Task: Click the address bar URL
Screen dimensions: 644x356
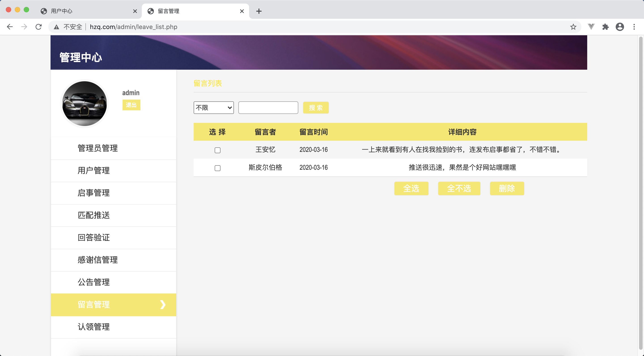Action: [133, 27]
